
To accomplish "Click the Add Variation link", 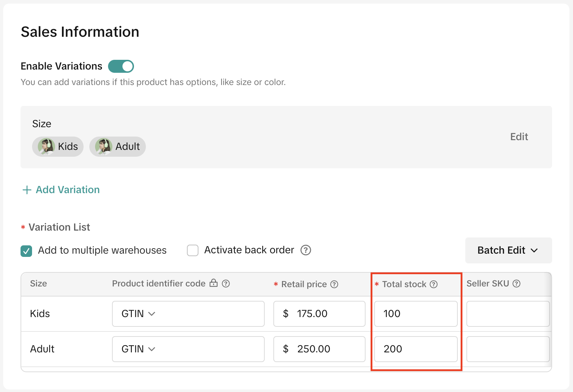I will point(67,190).
